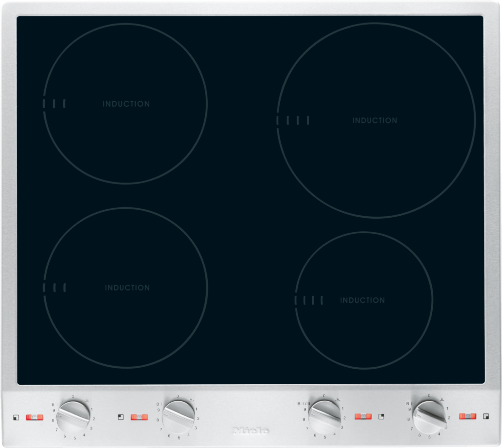Viewport: 502px width, 448px height.
Task: Click the front-right zone position icon
Action: pyautogui.click(x=485, y=416)
